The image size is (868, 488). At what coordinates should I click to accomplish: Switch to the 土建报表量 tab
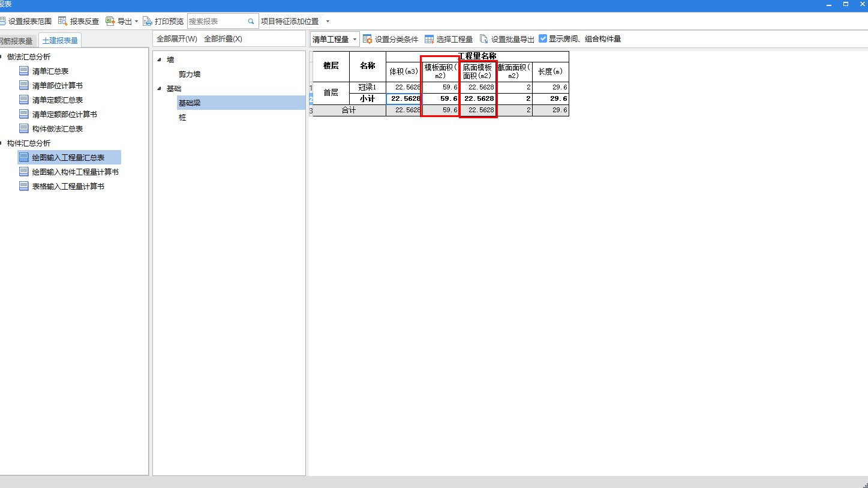pos(60,41)
